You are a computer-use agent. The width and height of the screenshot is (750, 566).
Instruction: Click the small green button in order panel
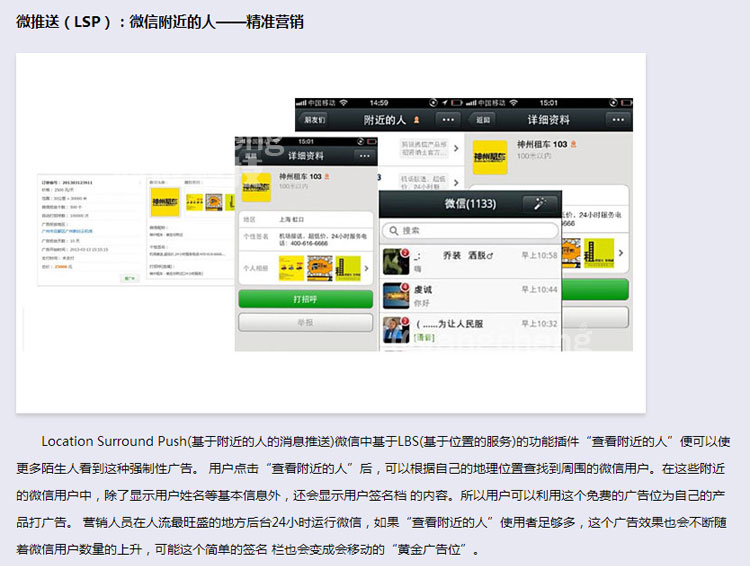[x=128, y=279]
